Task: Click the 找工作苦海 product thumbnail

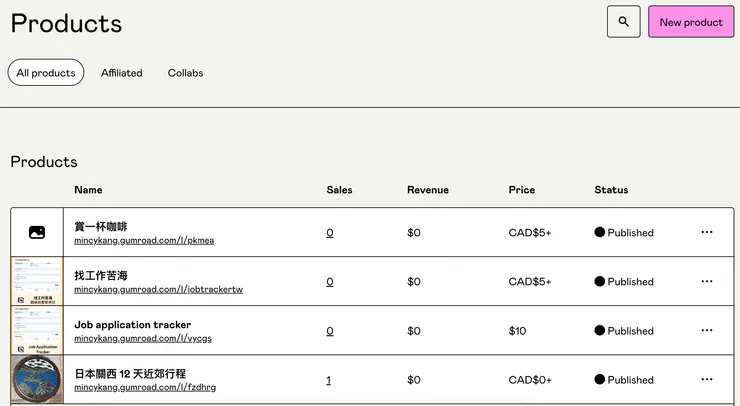Action: (37, 281)
